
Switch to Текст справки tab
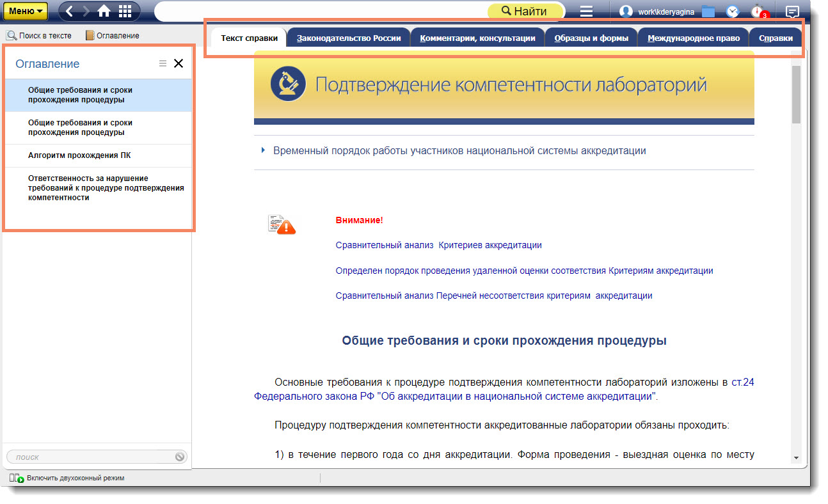250,38
